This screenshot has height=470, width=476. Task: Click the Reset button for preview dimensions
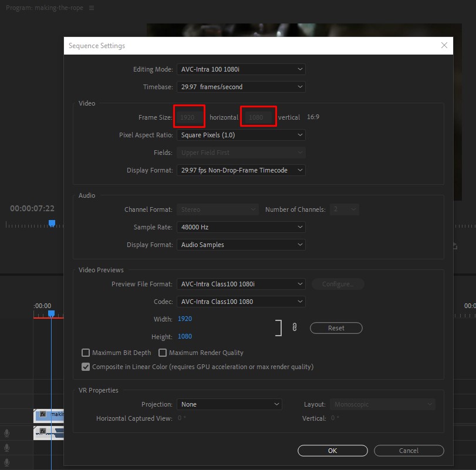coord(336,328)
